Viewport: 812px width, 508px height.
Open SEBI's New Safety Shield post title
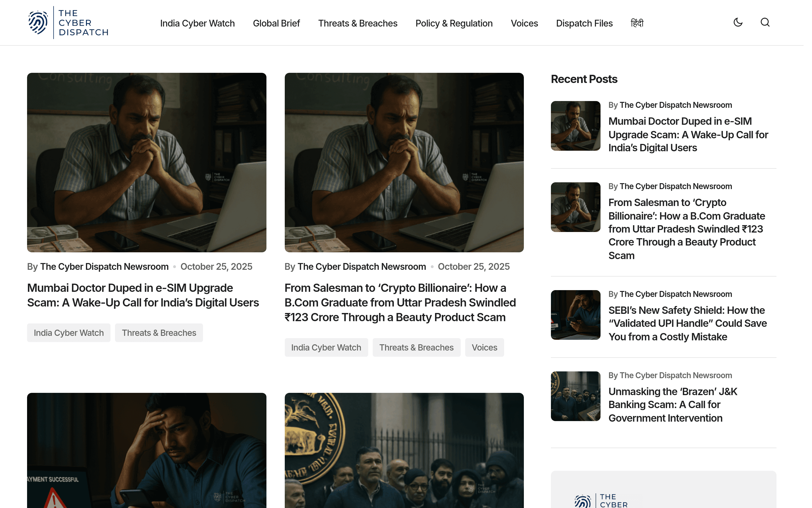point(687,323)
